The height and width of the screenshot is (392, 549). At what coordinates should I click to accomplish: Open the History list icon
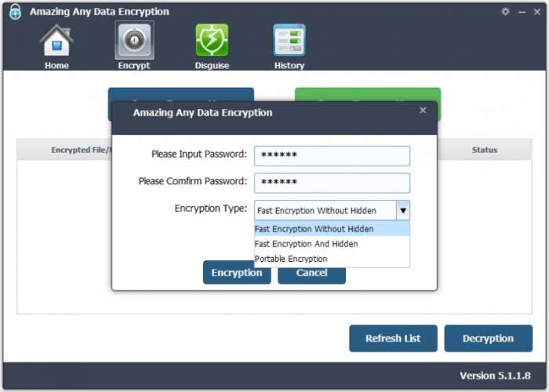(x=289, y=41)
